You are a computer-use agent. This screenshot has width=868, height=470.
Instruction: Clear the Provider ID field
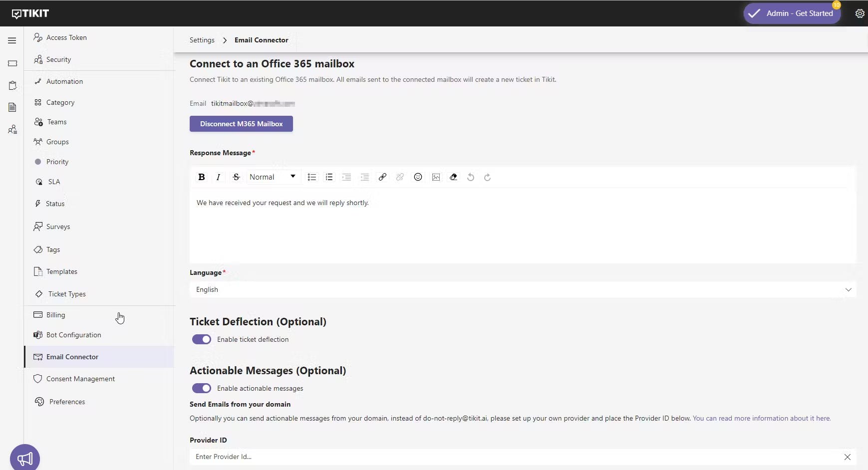click(847, 457)
